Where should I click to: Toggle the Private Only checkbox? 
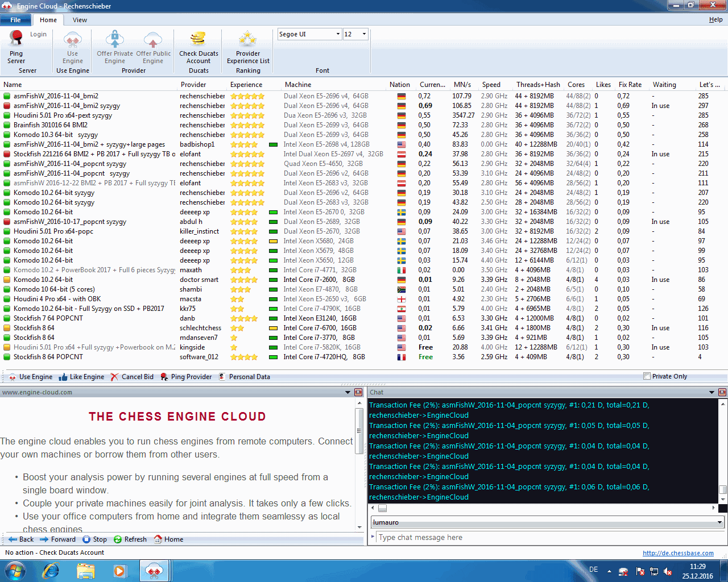[647, 376]
